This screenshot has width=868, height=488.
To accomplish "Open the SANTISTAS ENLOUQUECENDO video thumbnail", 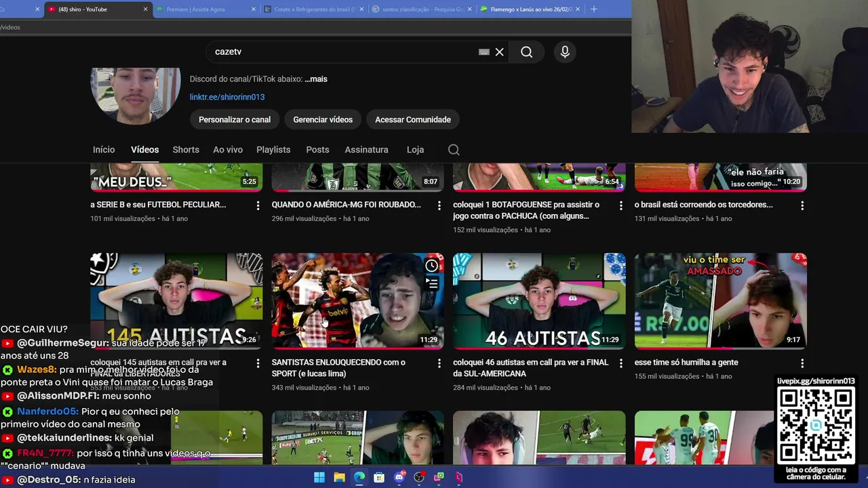I will point(358,301).
